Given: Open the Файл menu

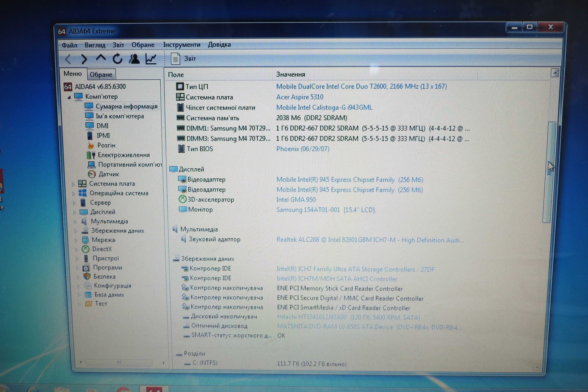Looking at the screenshot, I should coord(69,45).
